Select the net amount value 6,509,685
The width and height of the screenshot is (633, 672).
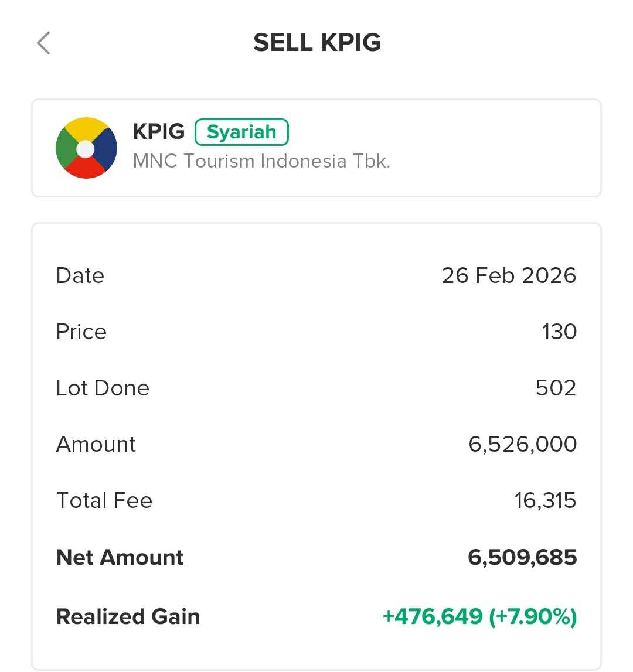coord(522,557)
